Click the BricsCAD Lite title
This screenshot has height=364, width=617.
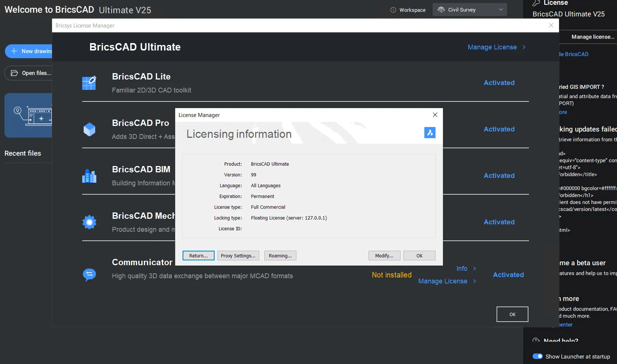pyautogui.click(x=141, y=77)
